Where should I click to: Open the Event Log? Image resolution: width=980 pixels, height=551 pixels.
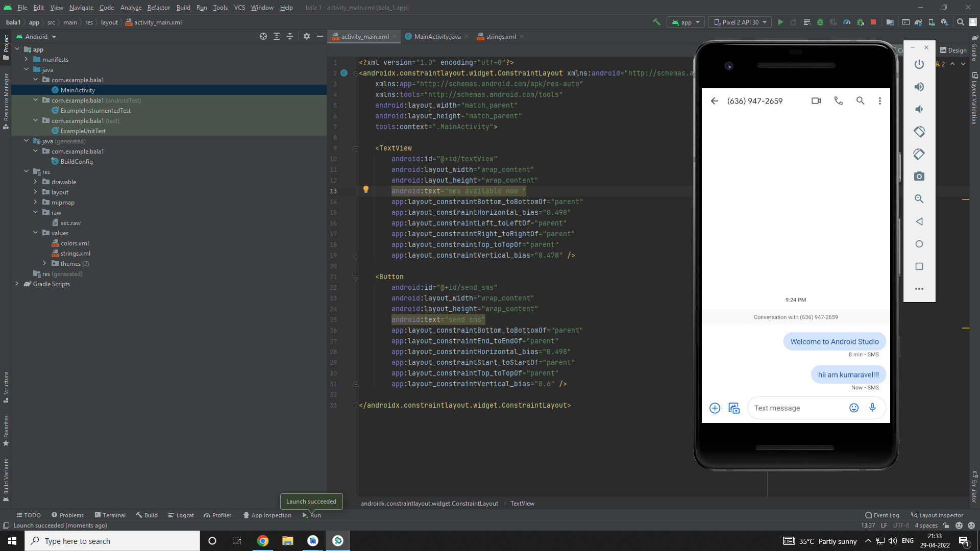point(882,515)
